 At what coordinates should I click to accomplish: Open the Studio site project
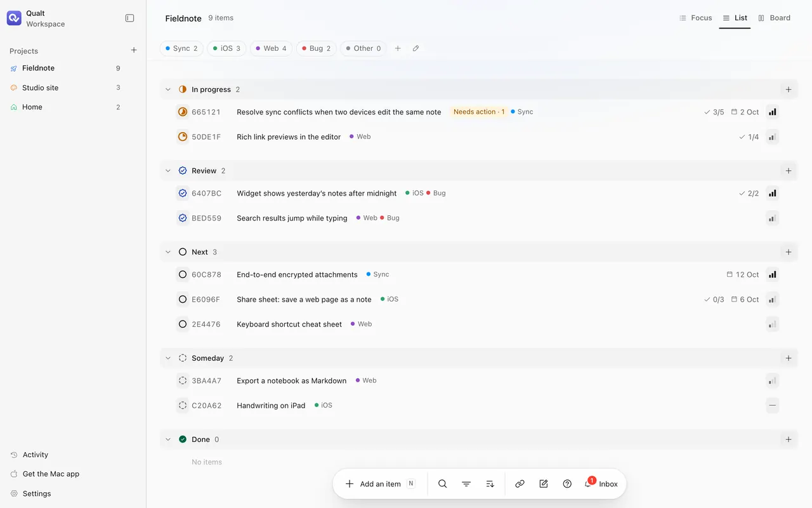click(x=65, y=88)
